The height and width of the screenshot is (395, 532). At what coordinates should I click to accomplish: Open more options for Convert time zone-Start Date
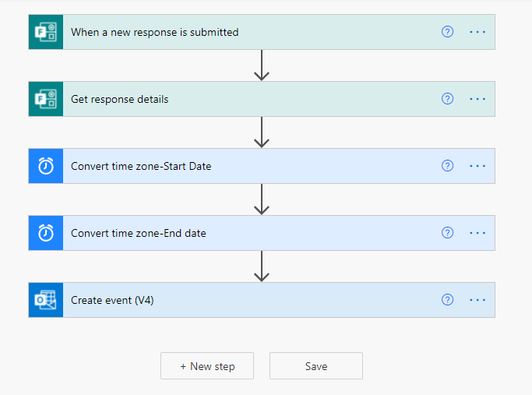[477, 166]
